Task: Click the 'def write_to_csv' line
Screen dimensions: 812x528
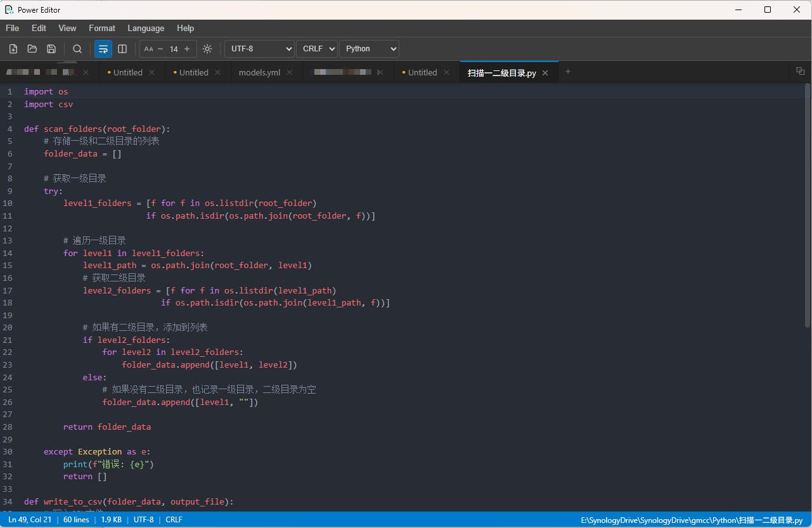Action: pos(129,501)
